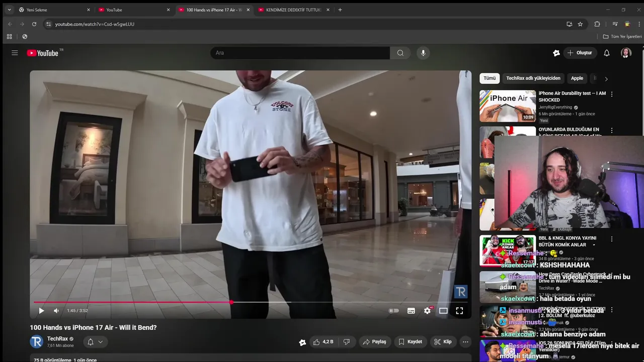Open the apps grid in bookmarks bar
The width and height of the screenshot is (644, 362).
(x=9, y=36)
